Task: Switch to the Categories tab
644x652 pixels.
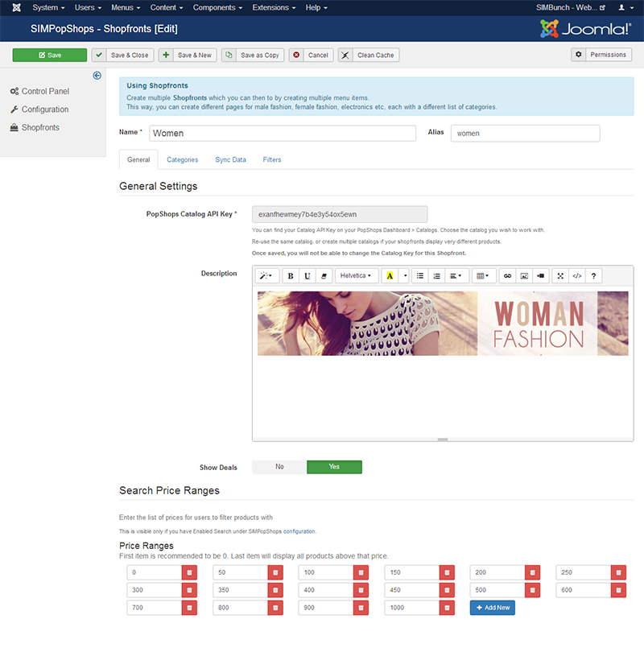Action: pos(182,159)
